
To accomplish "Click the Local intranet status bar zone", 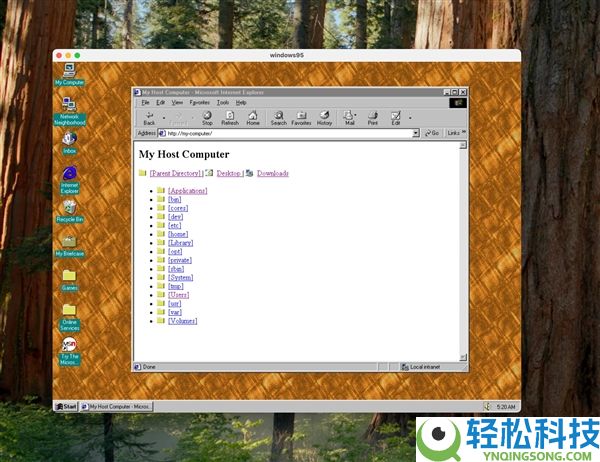I will click(432, 367).
